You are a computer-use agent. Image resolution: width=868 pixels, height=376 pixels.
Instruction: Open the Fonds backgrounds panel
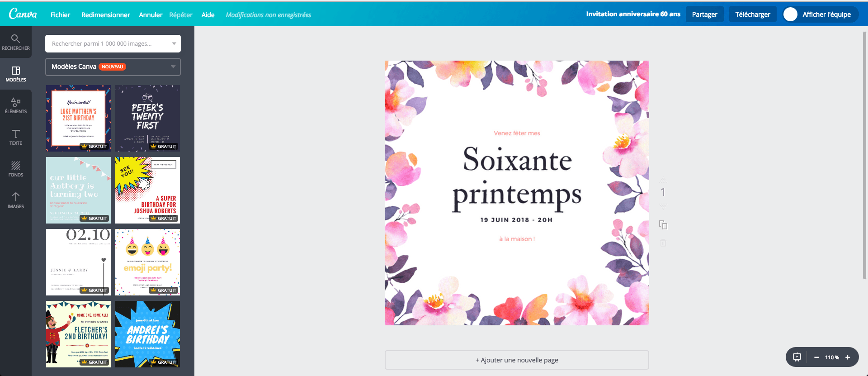click(x=16, y=169)
